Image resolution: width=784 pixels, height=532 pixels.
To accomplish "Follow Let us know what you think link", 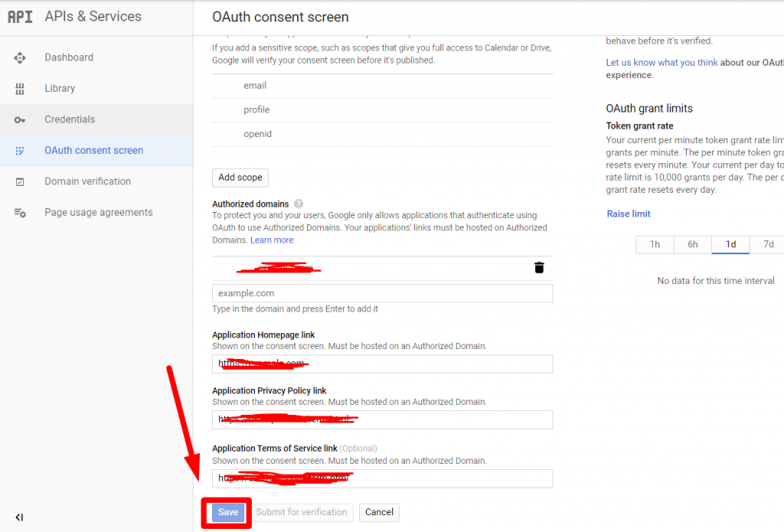I will 661,63.
